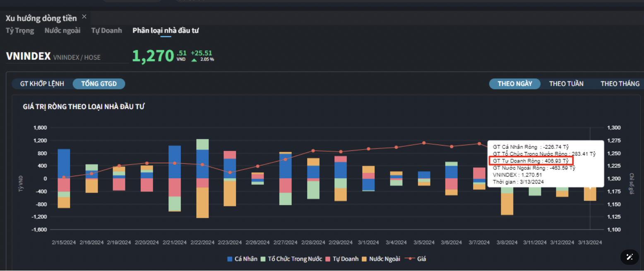Switch to the Tỷ Trọng tab
Screen dimensions: 644x271
(x=20, y=30)
